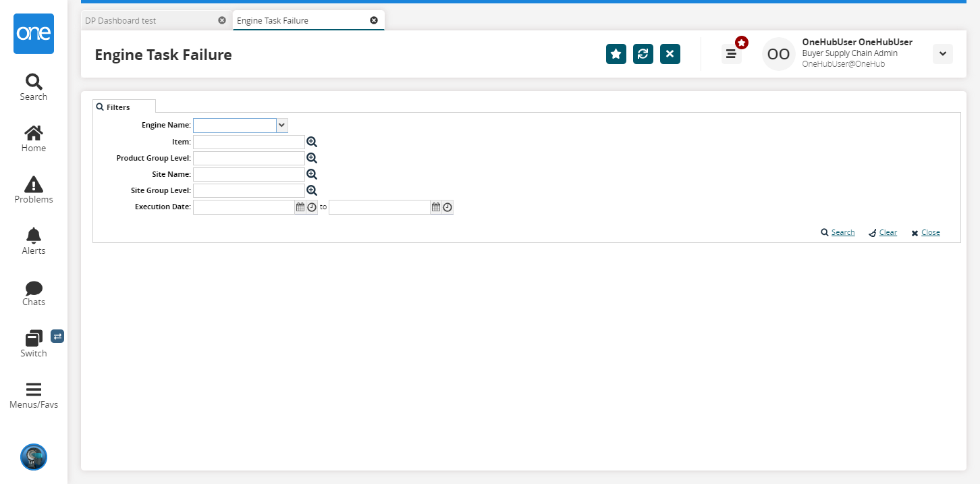The width and height of the screenshot is (980, 484).
Task: Open the start date calendar picker
Action: 300,207
